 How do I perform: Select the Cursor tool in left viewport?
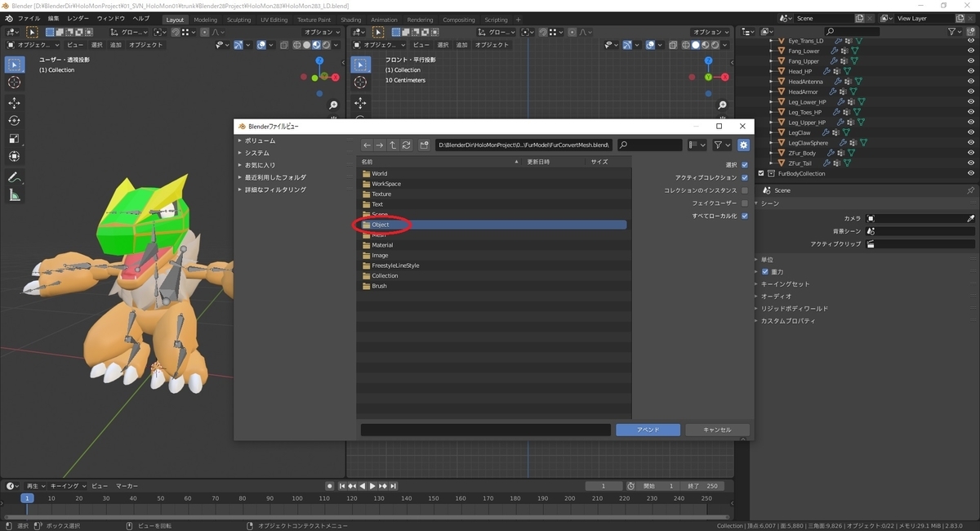14,83
